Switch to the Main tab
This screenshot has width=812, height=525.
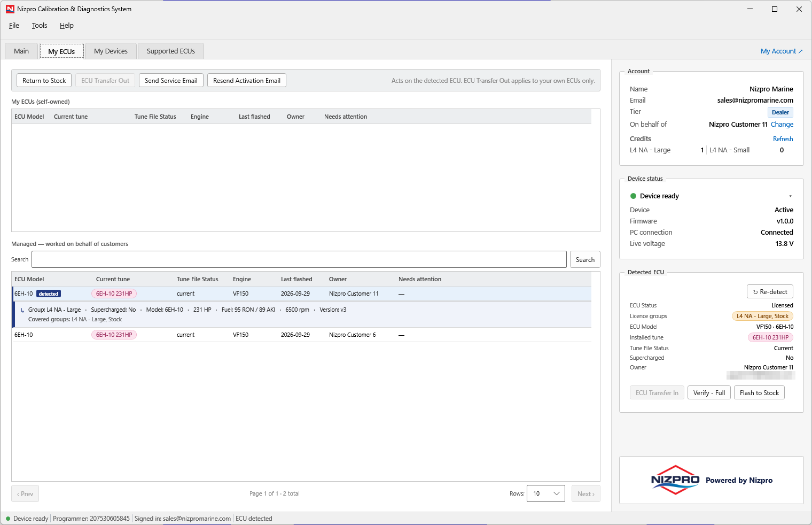(x=21, y=51)
